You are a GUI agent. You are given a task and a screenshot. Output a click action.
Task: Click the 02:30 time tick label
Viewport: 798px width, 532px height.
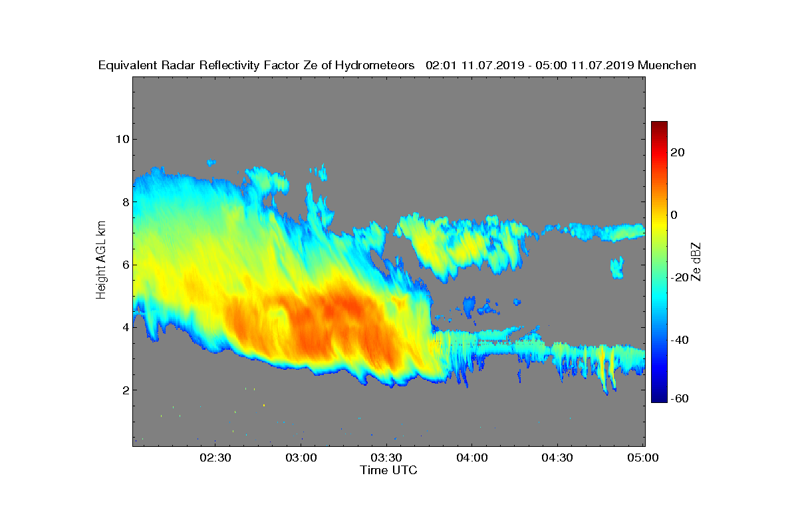click(x=215, y=458)
